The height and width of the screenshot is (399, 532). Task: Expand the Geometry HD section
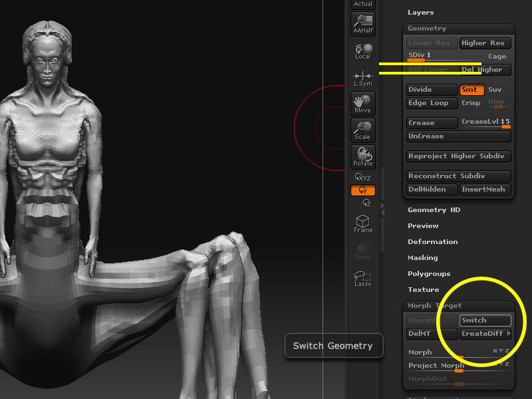click(x=434, y=209)
